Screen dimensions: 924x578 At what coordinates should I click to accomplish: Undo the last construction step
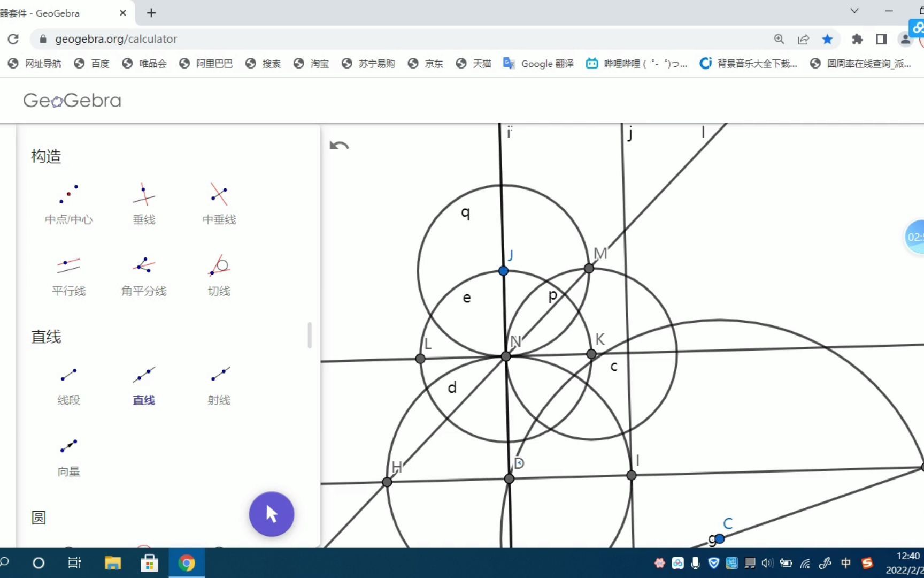pyautogui.click(x=339, y=146)
